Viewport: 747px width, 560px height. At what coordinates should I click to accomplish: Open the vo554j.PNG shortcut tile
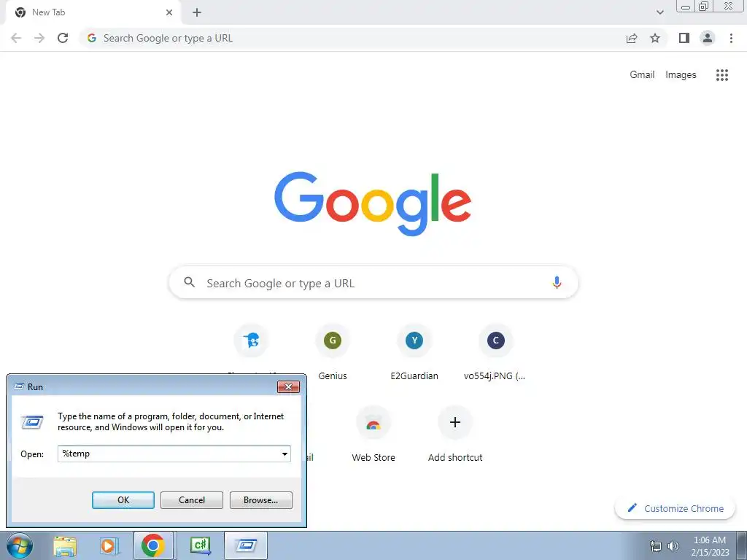coord(495,352)
